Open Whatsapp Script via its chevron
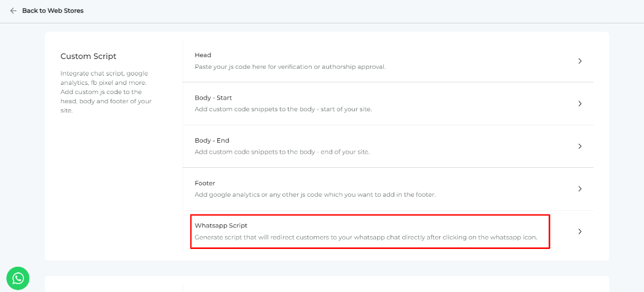This screenshot has height=292, width=644. [579, 232]
